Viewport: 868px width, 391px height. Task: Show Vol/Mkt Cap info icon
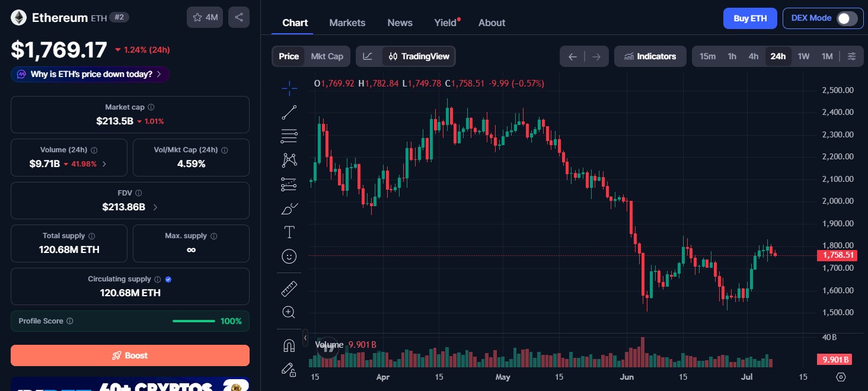225,150
